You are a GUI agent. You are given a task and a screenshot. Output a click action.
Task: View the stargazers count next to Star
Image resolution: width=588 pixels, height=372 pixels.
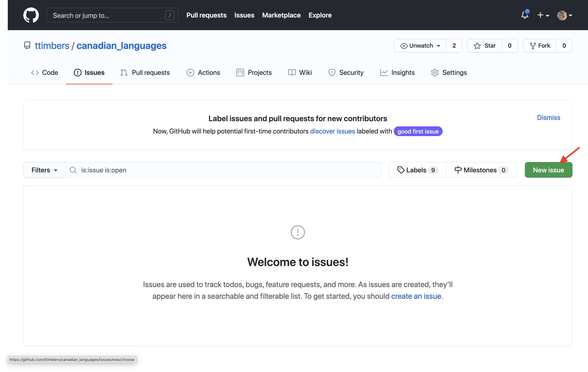click(x=510, y=46)
